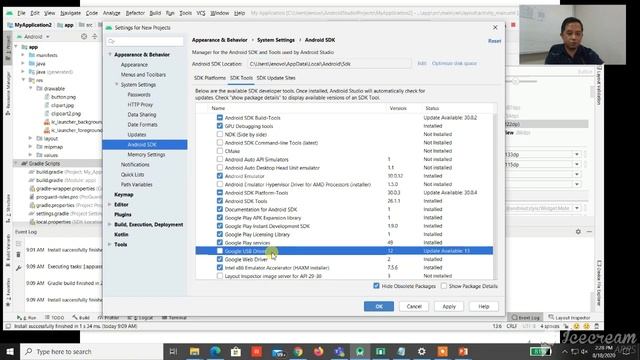Open the Build tool window
Image resolution: width=640 pixels, height=360 pixels.
coord(81,318)
